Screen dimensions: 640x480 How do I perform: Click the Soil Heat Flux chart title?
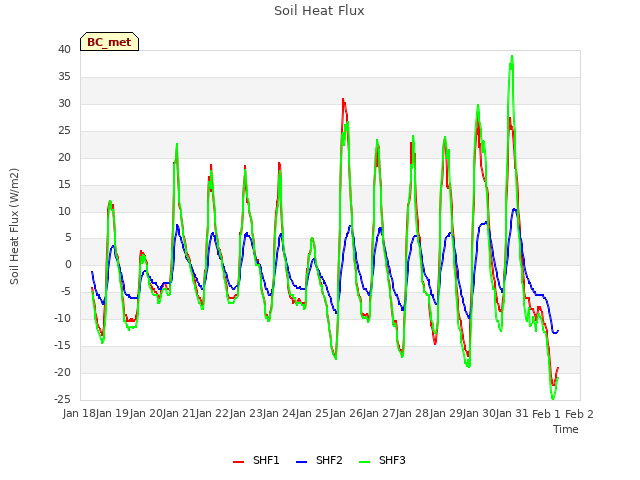click(x=319, y=11)
